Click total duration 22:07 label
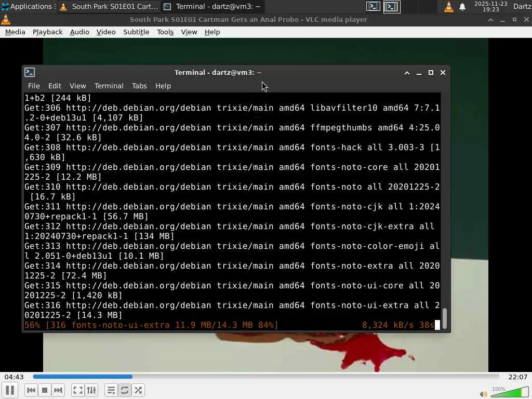The width and height of the screenshot is (532, 399). [518, 377]
